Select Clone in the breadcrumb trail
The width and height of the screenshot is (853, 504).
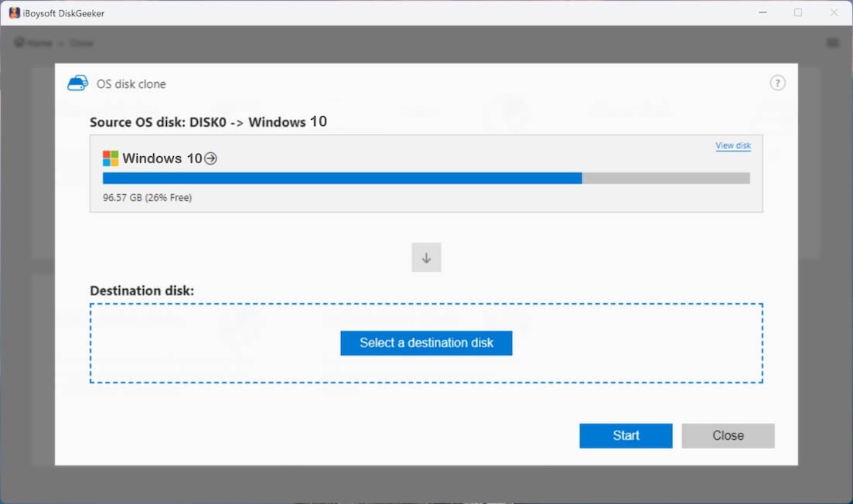[x=82, y=43]
